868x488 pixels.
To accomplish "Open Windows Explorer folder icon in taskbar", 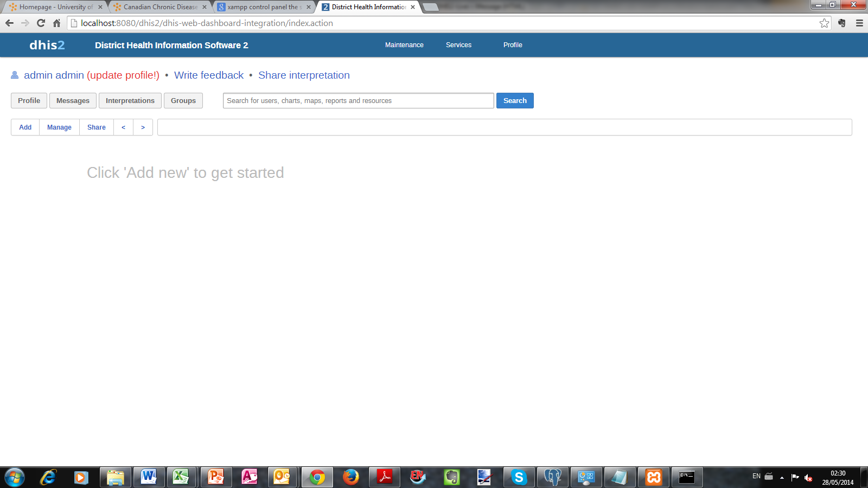I will pos(115,477).
